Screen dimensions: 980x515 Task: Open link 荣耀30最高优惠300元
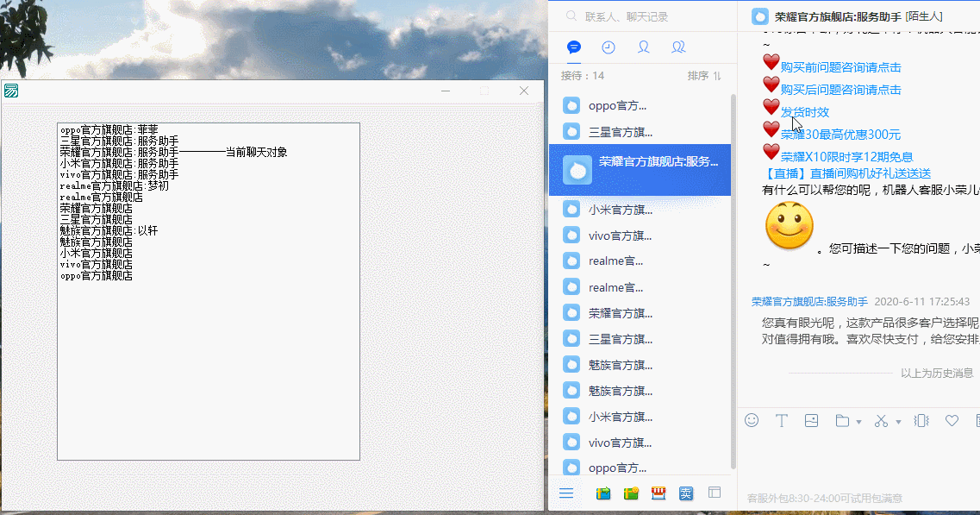[x=840, y=134]
